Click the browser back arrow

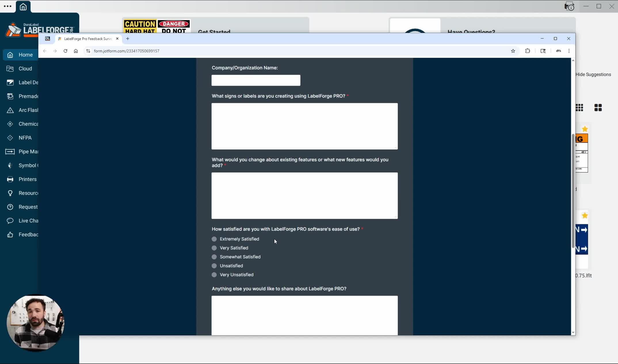[x=45, y=51]
